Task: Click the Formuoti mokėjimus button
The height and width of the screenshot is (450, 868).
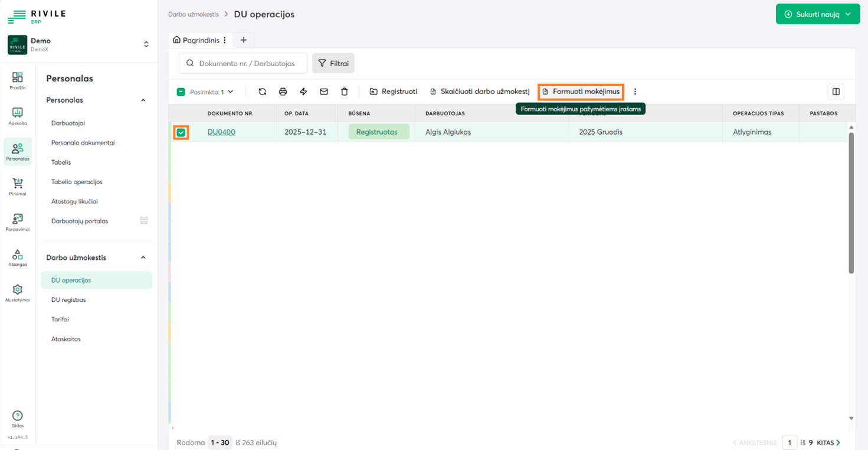Action: click(x=581, y=92)
